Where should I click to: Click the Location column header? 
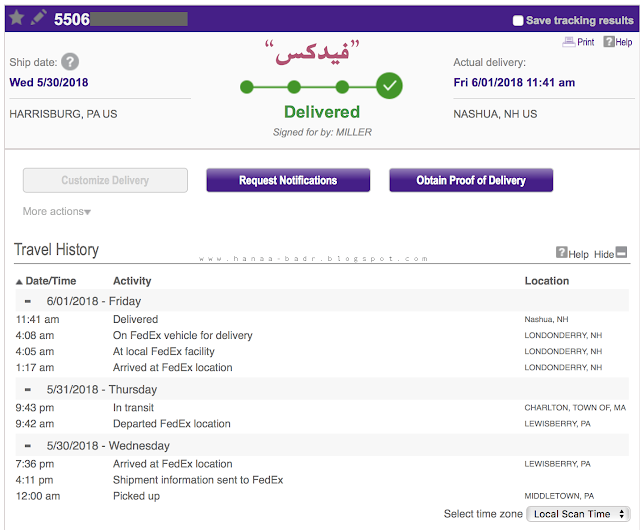(x=547, y=281)
